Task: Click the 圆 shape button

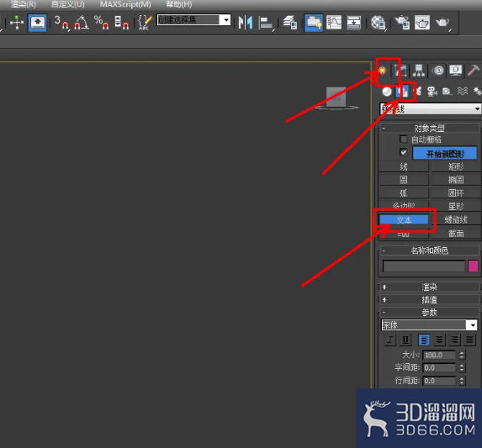Action: [x=403, y=180]
